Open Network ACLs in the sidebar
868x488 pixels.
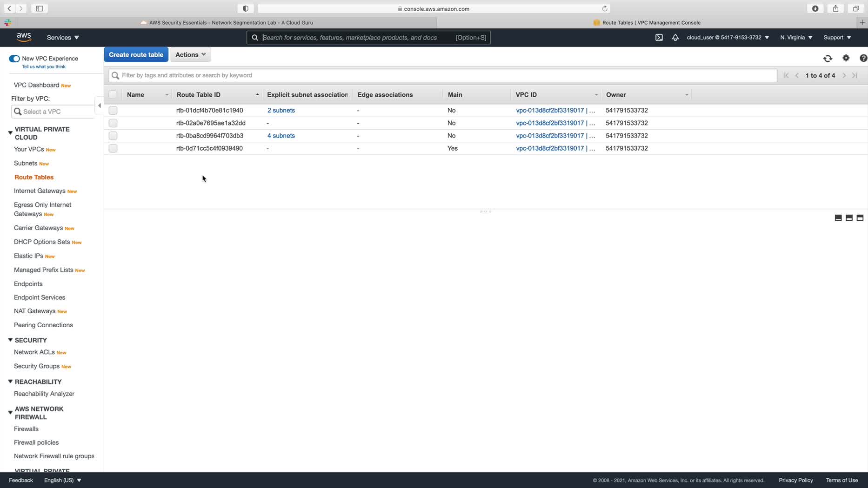tap(34, 352)
